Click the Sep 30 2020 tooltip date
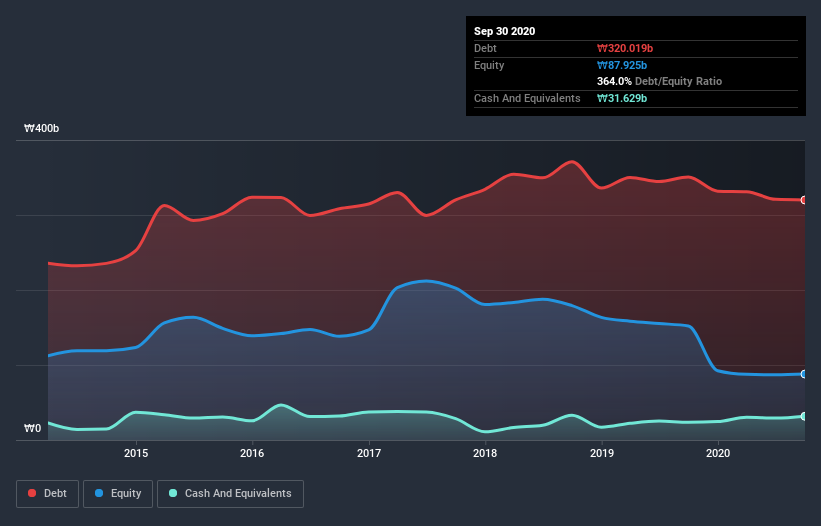The image size is (821, 526). click(x=504, y=31)
